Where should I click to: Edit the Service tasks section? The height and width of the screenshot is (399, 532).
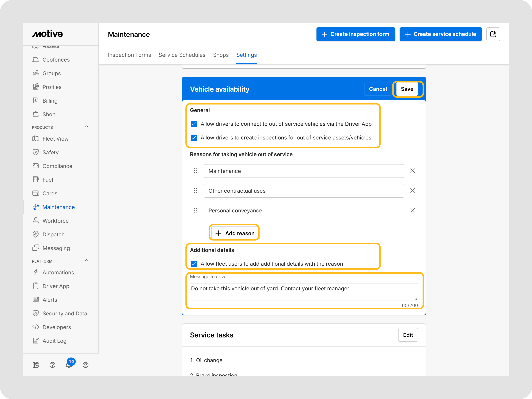pyautogui.click(x=408, y=335)
